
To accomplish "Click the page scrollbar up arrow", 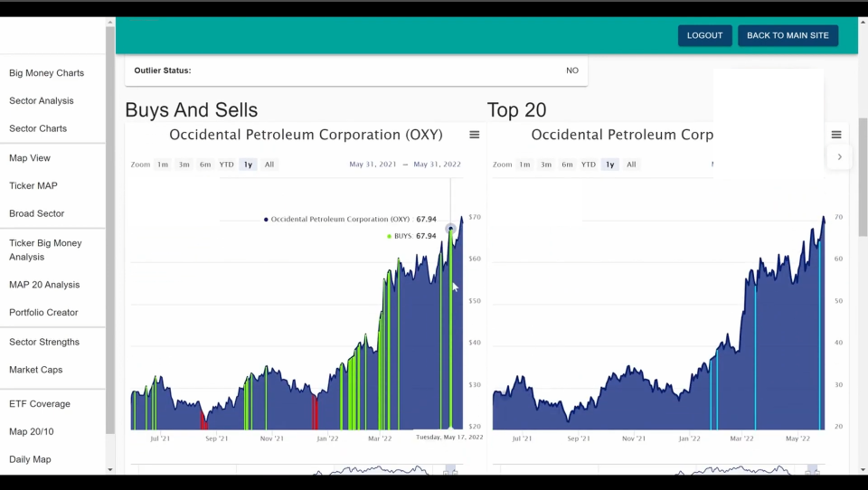I will [863, 22].
